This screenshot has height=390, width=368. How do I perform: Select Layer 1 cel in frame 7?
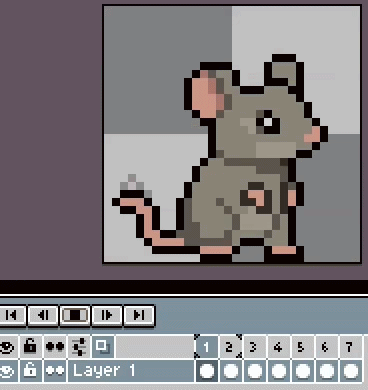pyautogui.click(x=350, y=371)
